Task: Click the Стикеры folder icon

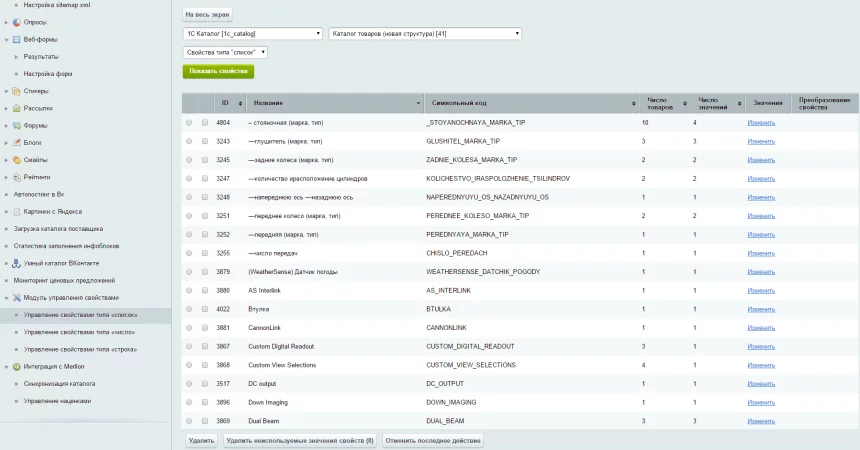Action: pyautogui.click(x=16, y=91)
